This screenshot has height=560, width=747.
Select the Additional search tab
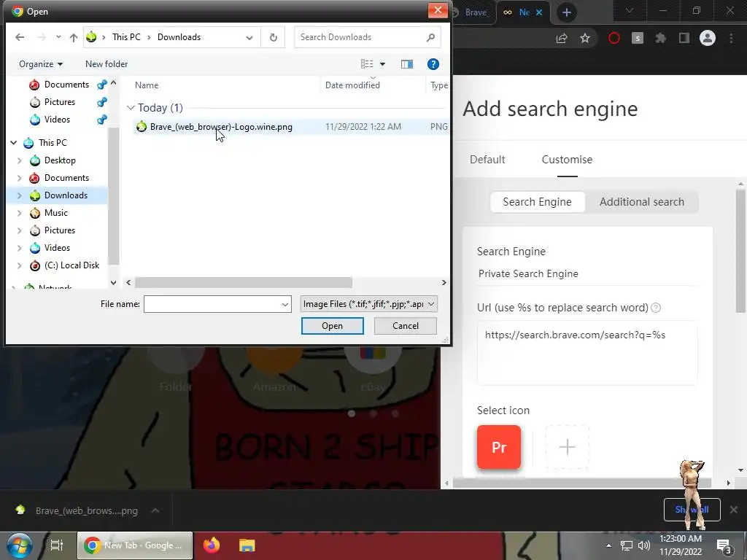[x=642, y=202]
